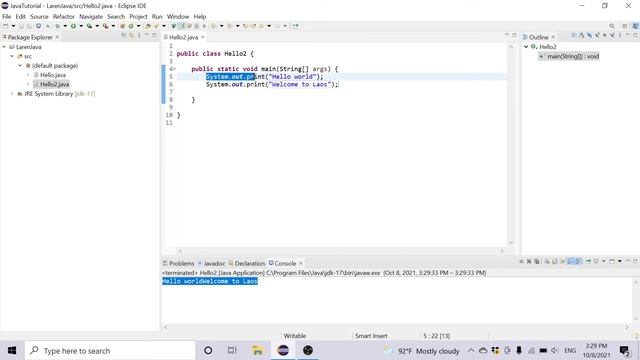The width and height of the screenshot is (640, 360).
Task: Click the New file toolbar icon
Action: tap(6, 26)
